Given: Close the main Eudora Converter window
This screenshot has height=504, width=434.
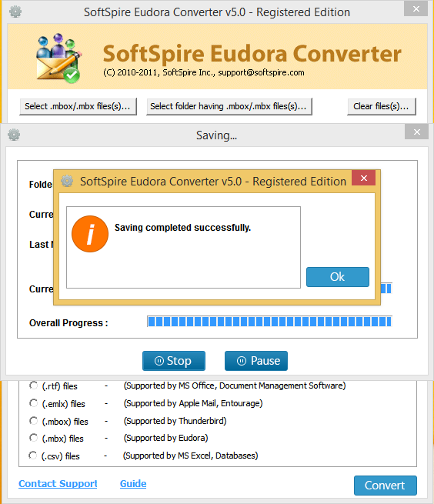Looking at the screenshot, I should (x=416, y=8).
